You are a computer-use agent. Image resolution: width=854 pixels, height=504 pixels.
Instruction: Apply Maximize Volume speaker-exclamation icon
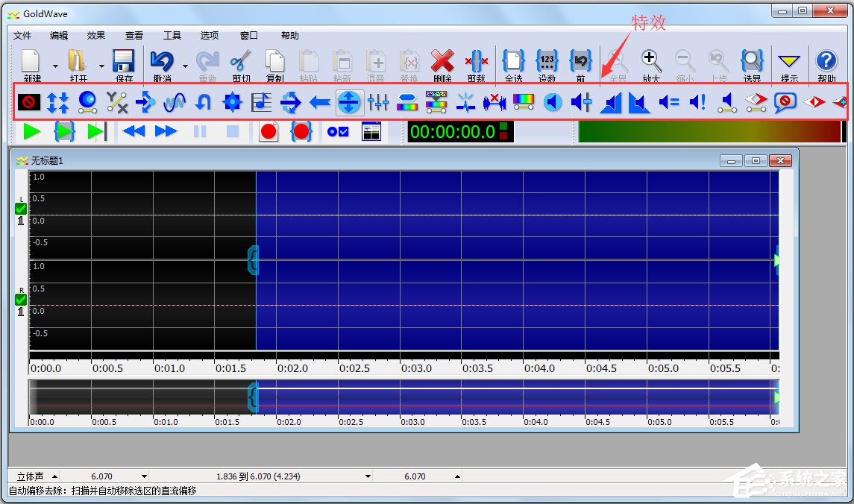click(x=697, y=102)
